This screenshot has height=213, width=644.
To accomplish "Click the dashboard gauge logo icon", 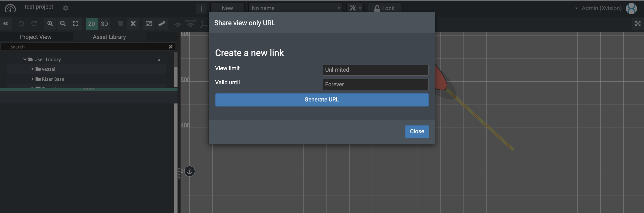I will (x=10, y=8).
